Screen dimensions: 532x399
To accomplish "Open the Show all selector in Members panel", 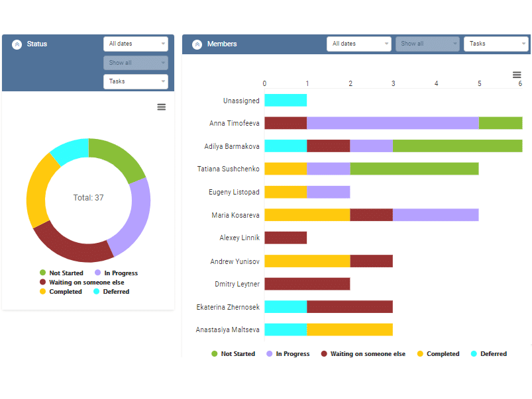I will 427,44.
